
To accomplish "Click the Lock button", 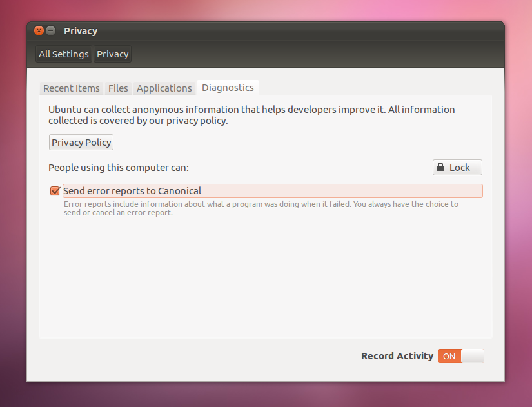I will [457, 167].
